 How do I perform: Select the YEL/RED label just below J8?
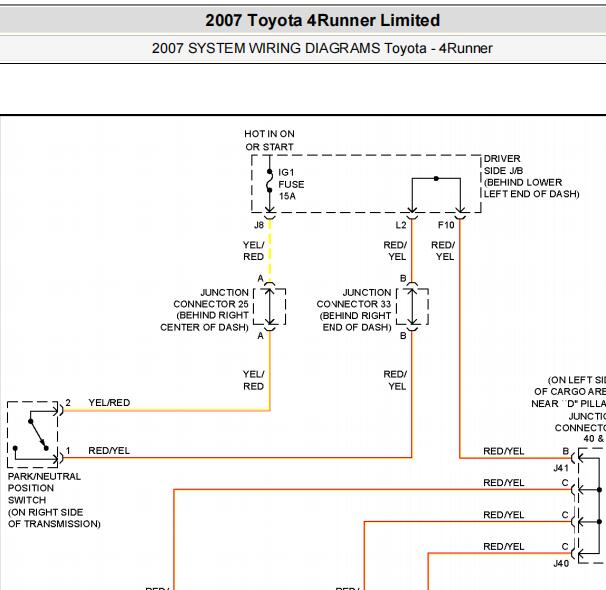click(254, 251)
